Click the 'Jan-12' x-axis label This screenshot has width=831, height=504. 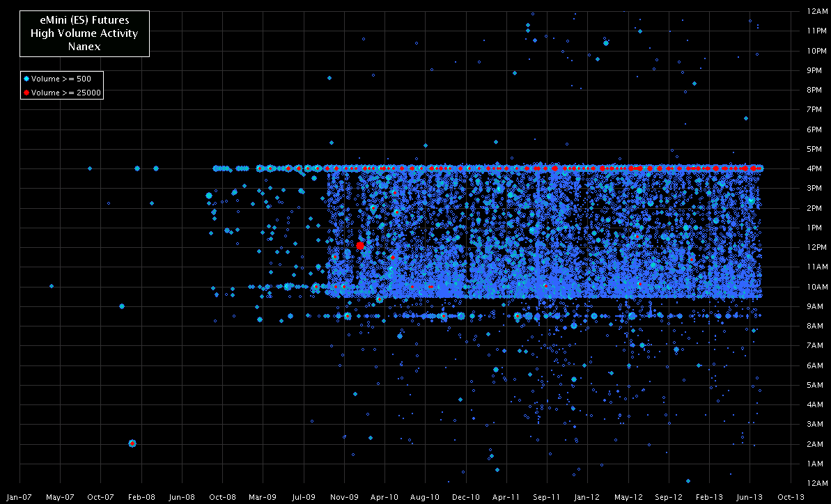click(x=588, y=498)
